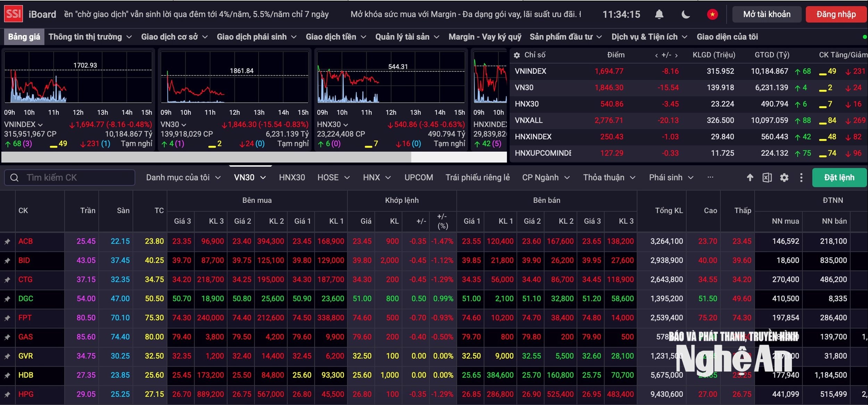Toggle pin for FPT row
The image size is (868, 405).
click(x=7, y=318)
